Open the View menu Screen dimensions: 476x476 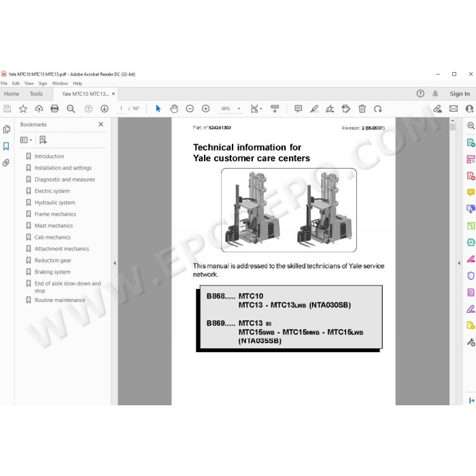pyautogui.click(x=29, y=83)
